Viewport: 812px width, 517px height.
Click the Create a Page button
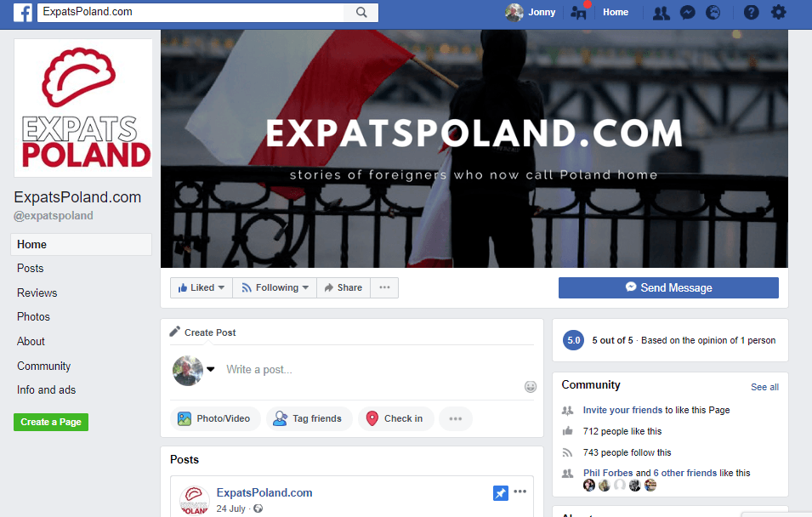pyautogui.click(x=51, y=422)
